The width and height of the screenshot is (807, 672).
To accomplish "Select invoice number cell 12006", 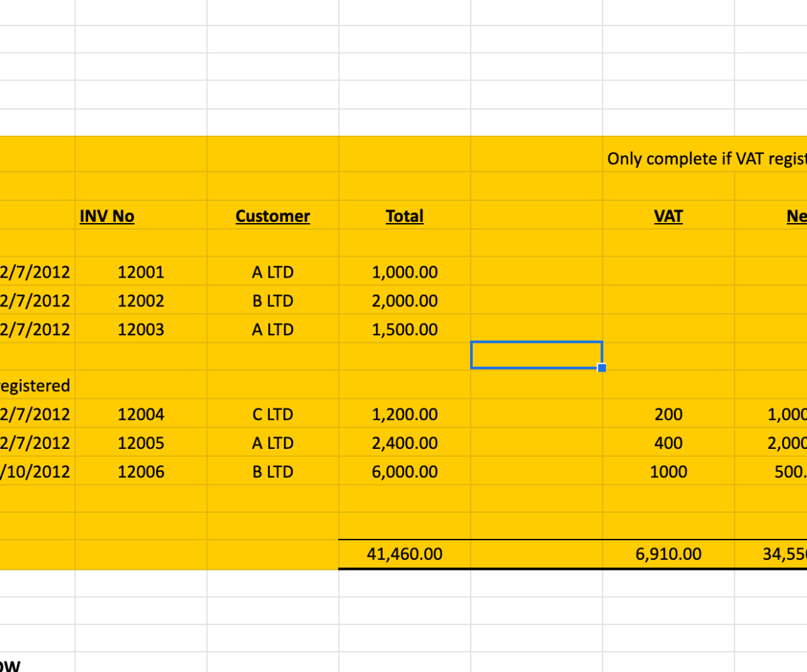I will 141,472.
